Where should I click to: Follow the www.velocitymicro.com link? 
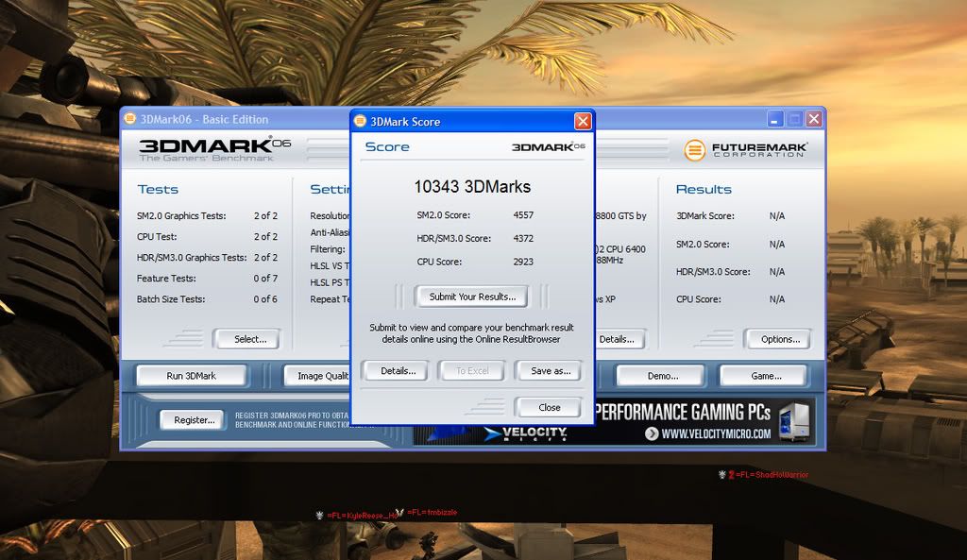point(715,434)
